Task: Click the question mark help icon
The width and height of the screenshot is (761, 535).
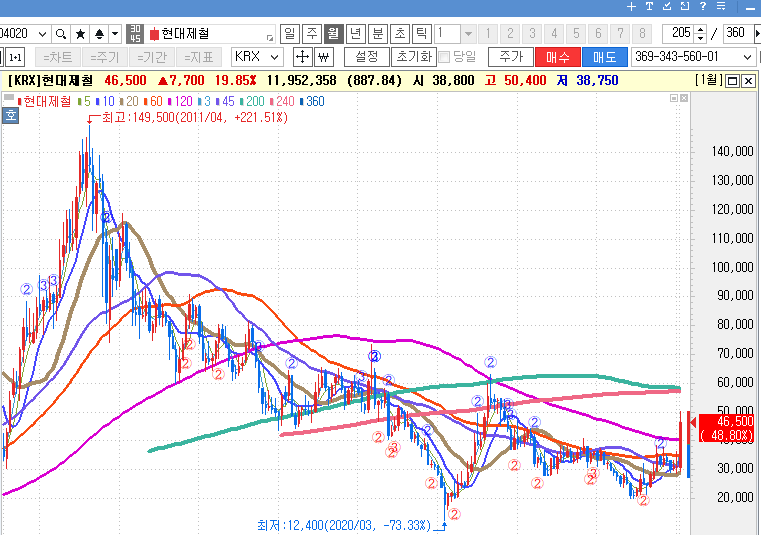Action: (703, 6)
